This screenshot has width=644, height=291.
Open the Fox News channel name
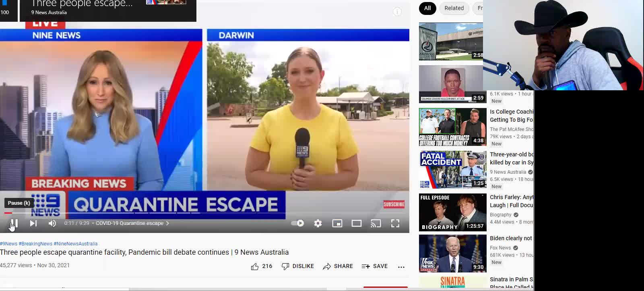[500, 248]
